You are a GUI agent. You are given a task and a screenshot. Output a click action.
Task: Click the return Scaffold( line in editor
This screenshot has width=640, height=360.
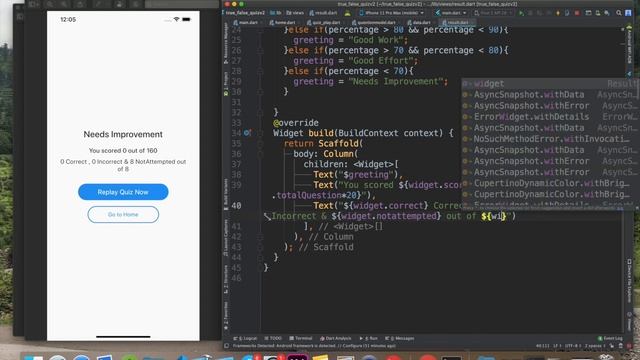(x=323, y=143)
